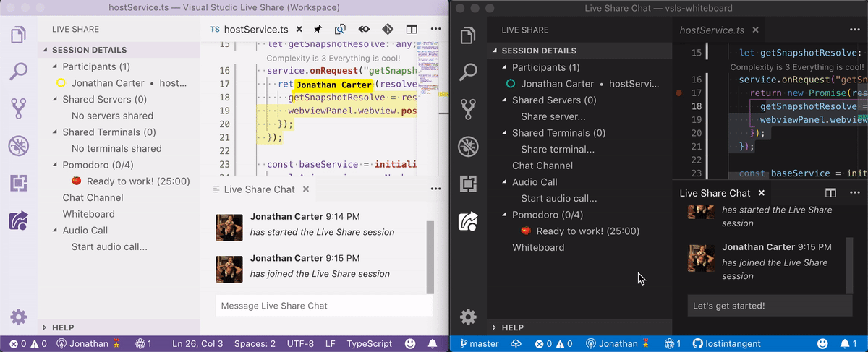Open Source Control in the light window
Image resolution: width=868 pixels, height=352 pixels.
point(18,108)
